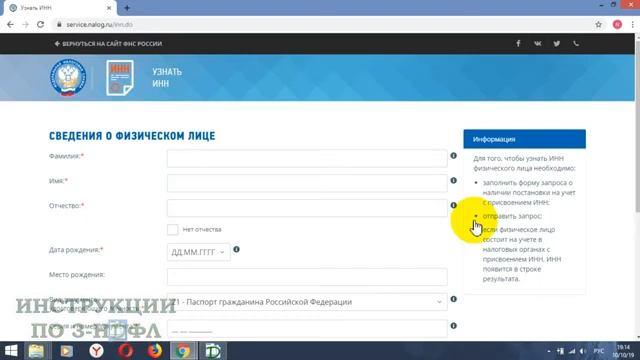Click into the Место рождения field

[307, 277]
